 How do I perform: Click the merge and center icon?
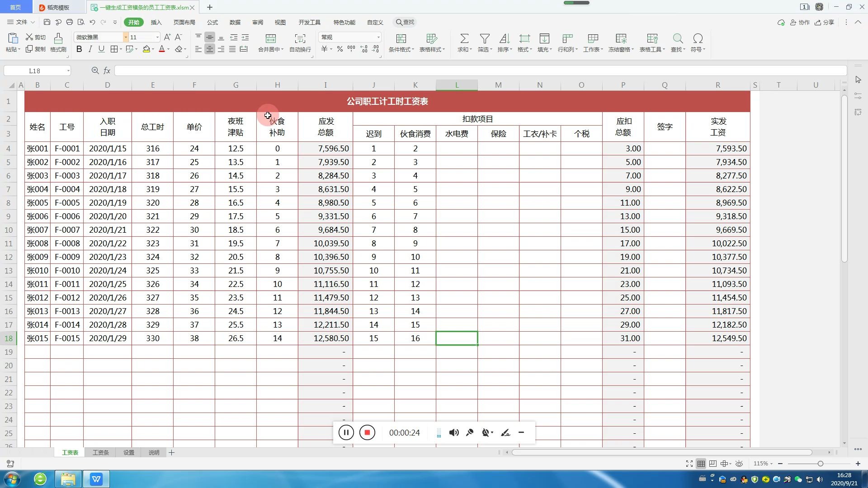pos(271,39)
